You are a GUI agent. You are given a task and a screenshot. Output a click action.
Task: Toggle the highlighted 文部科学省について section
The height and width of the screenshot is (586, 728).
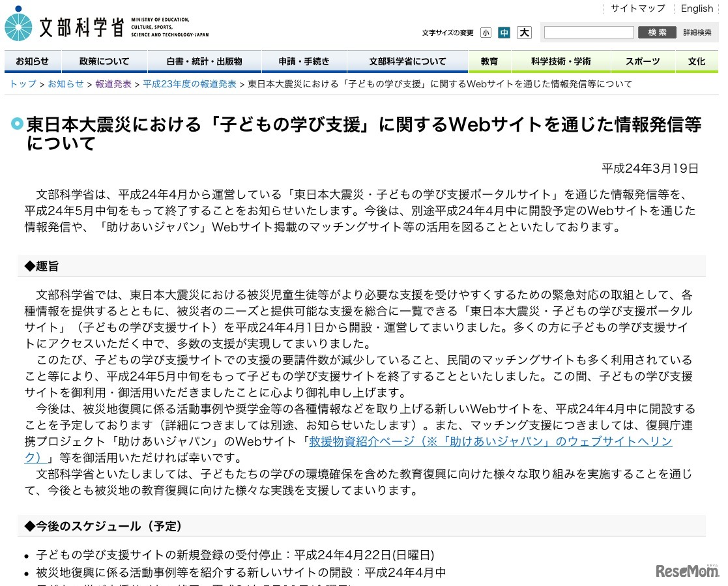click(x=407, y=62)
